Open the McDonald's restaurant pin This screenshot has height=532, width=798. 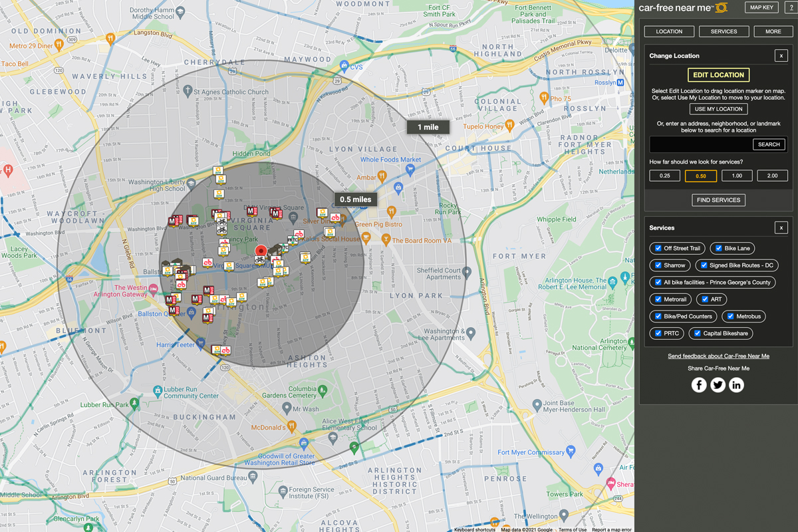tap(291, 427)
